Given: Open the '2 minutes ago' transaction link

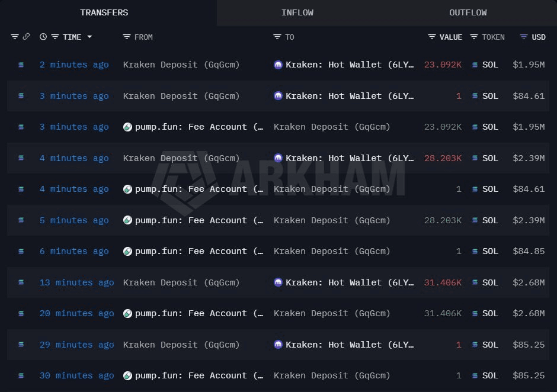Looking at the screenshot, I should 74,65.
